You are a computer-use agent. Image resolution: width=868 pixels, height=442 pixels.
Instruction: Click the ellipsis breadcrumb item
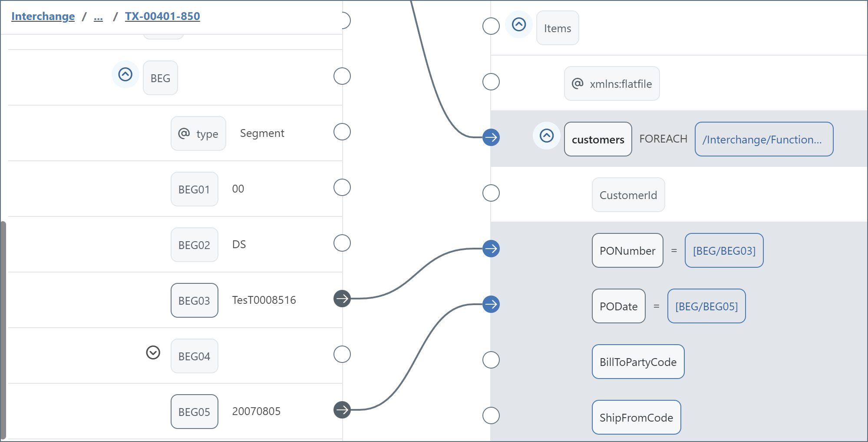tap(99, 17)
